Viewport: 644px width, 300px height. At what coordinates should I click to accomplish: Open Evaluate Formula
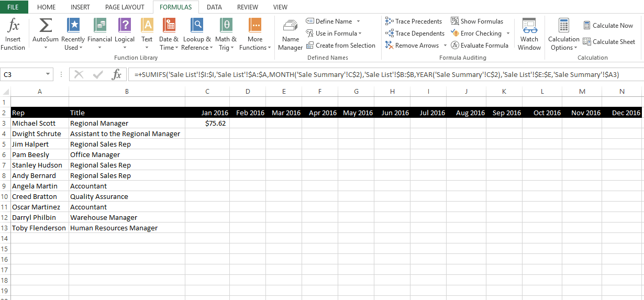[x=480, y=46]
